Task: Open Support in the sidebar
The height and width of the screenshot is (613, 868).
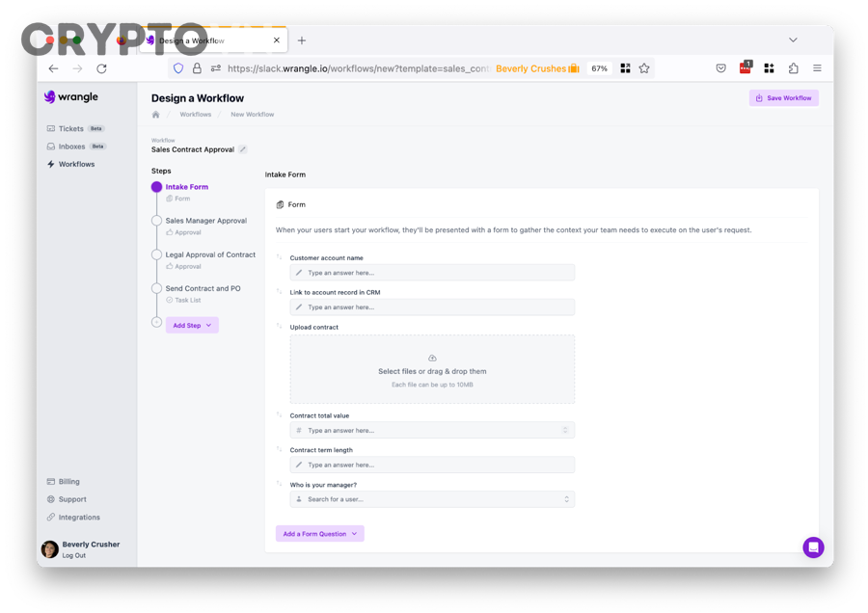Action: [x=67, y=499]
